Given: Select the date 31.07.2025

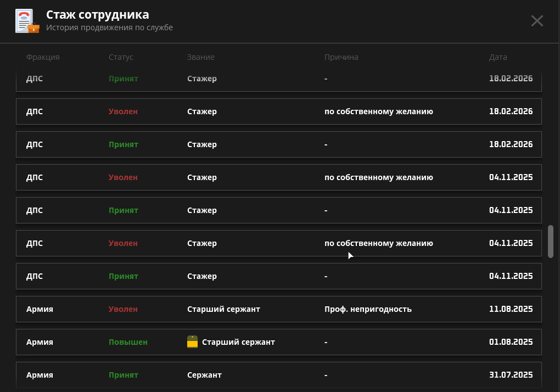Looking at the screenshot, I should pos(511,375).
